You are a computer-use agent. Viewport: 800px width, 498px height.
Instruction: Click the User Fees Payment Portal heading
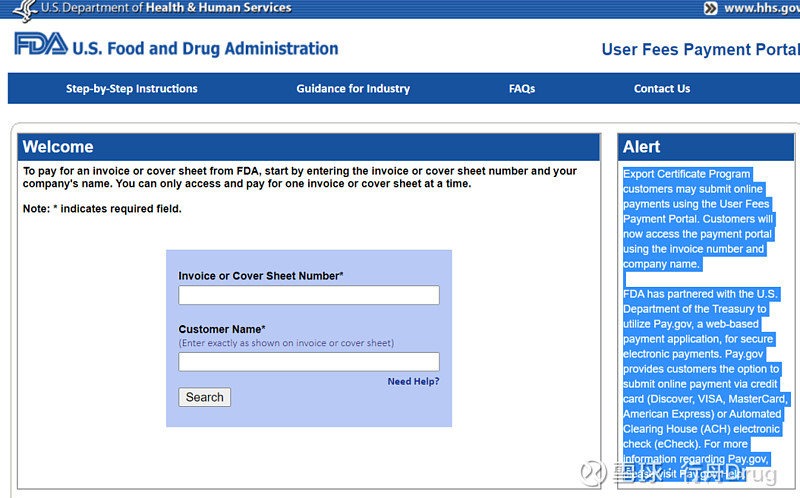(x=700, y=50)
